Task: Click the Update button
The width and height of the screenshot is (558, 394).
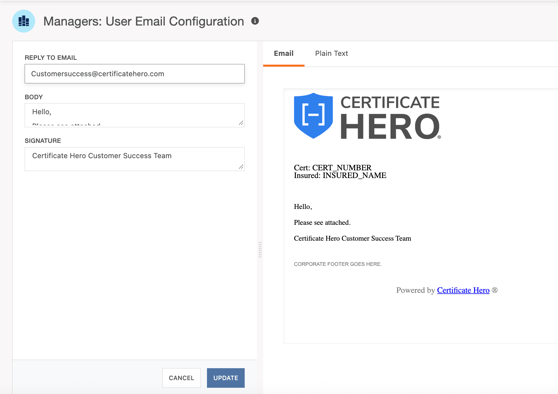Action: [226, 378]
